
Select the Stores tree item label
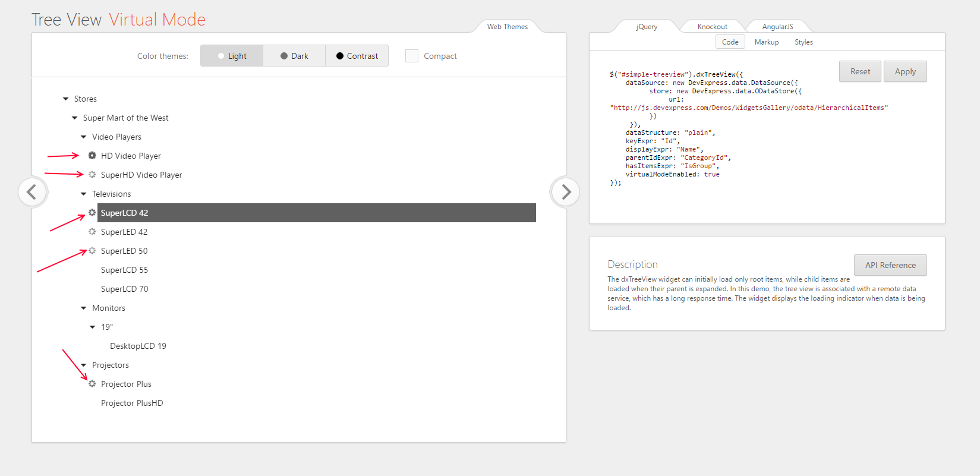click(86, 99)
